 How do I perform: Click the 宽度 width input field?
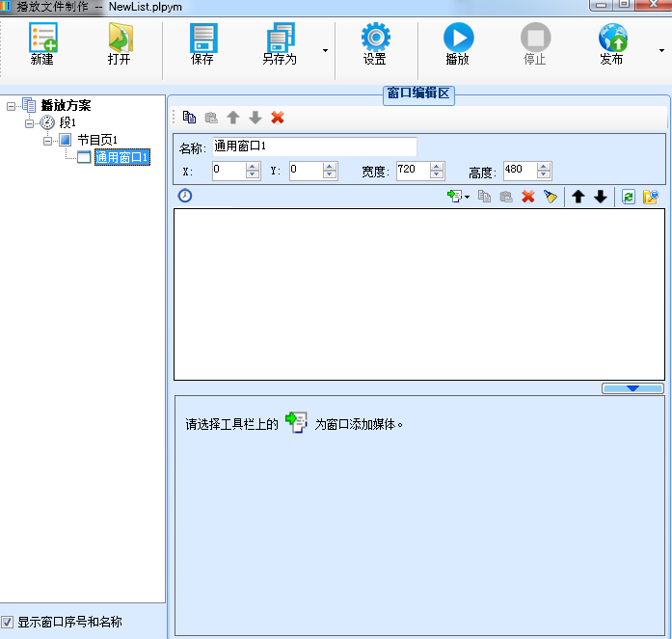pyautogui.click(x=413, y=171)
